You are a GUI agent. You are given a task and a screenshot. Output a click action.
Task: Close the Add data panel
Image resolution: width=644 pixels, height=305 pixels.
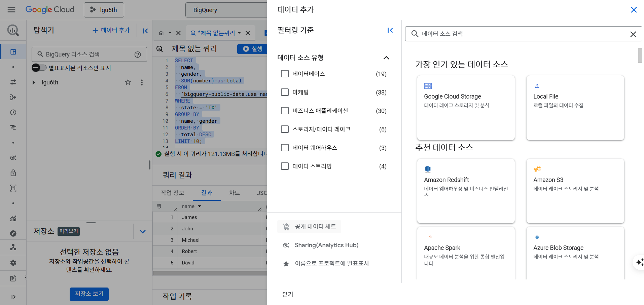tap(634, 10)
